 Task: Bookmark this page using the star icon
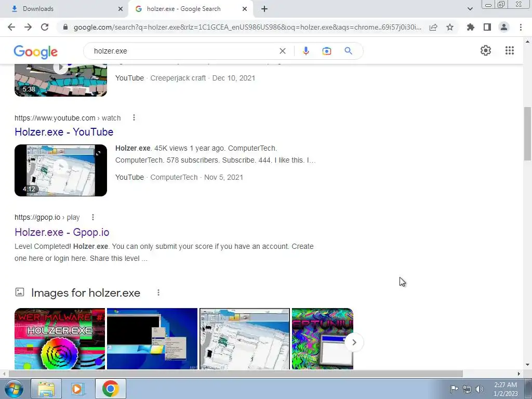pos(450,27)
